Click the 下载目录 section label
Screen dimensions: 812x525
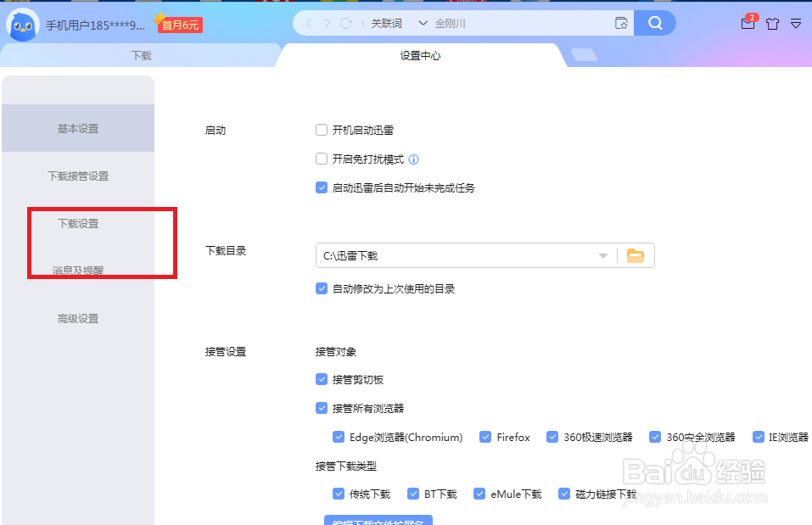[x=226, y=250]
